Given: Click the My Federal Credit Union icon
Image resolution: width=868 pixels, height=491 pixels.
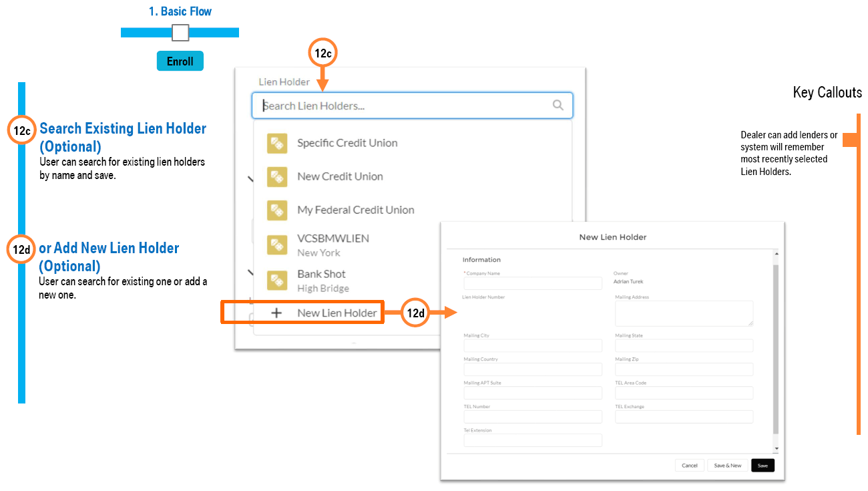Looking at the screenshot, I should (x=277, y=210).
